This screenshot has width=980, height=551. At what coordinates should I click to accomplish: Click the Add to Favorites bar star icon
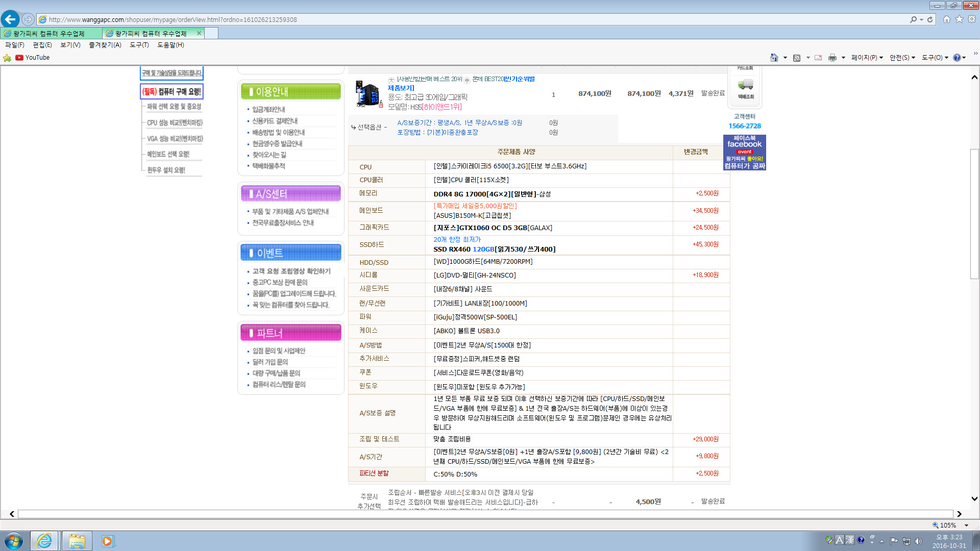(7, 58)
